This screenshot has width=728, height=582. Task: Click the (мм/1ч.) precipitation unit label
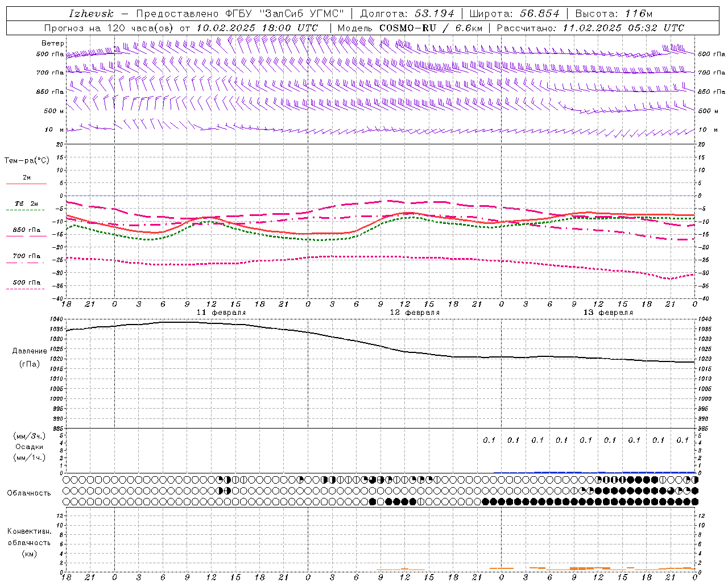tap(30, 458)
